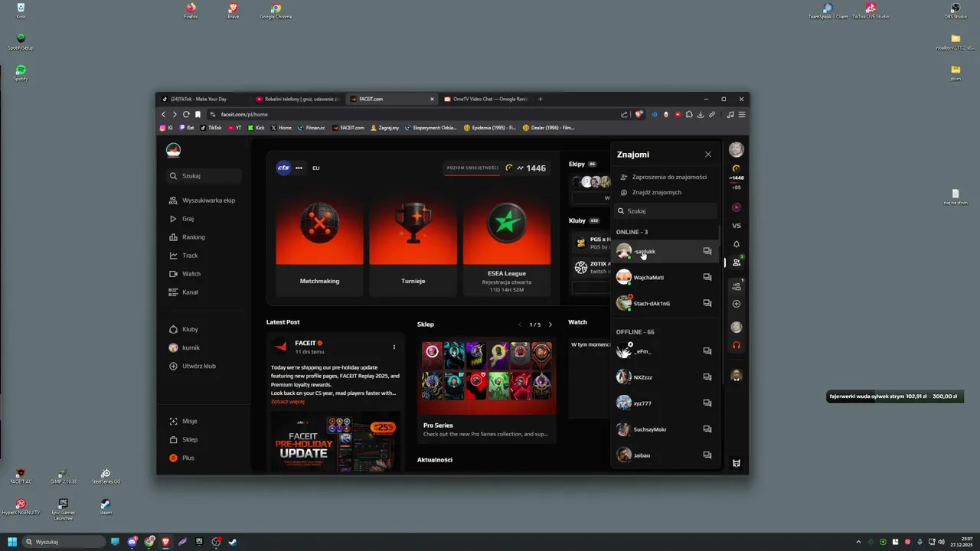Open the sidebar Sklep link
This screenshot has width=980, height=551.
[184, 439]
